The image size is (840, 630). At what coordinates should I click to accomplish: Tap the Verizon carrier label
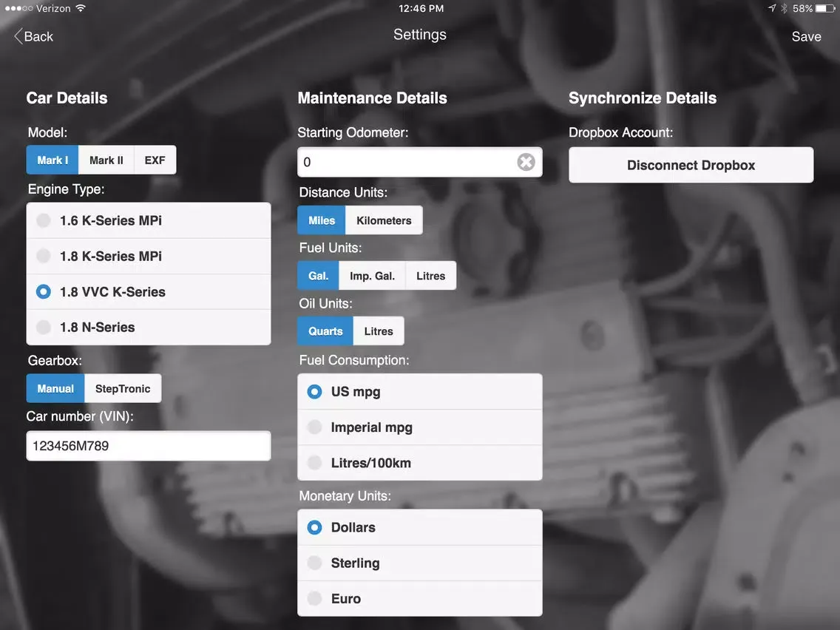coord(53,8)
